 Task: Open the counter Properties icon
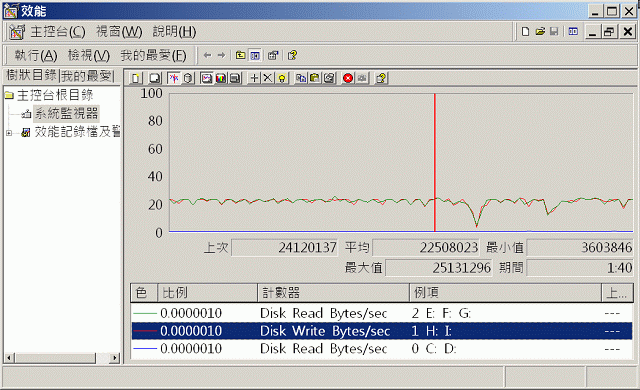[329, 78]
